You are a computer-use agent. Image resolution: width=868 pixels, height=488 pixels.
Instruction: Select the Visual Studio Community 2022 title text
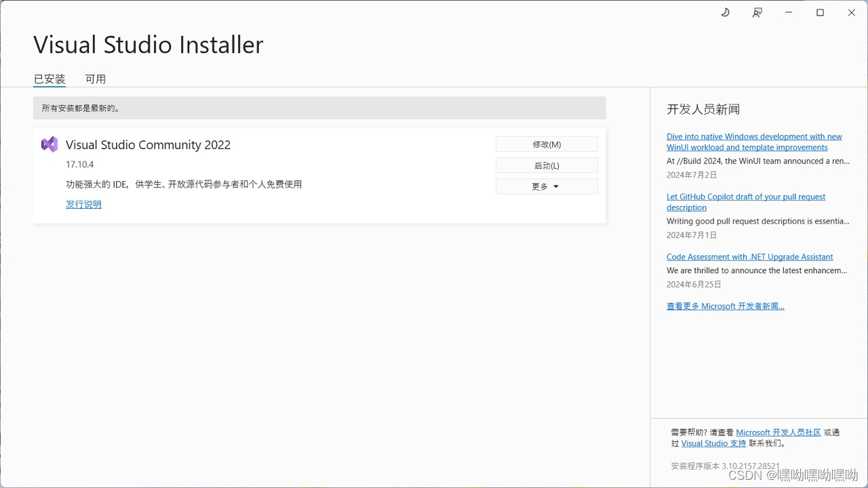point(148,144)
